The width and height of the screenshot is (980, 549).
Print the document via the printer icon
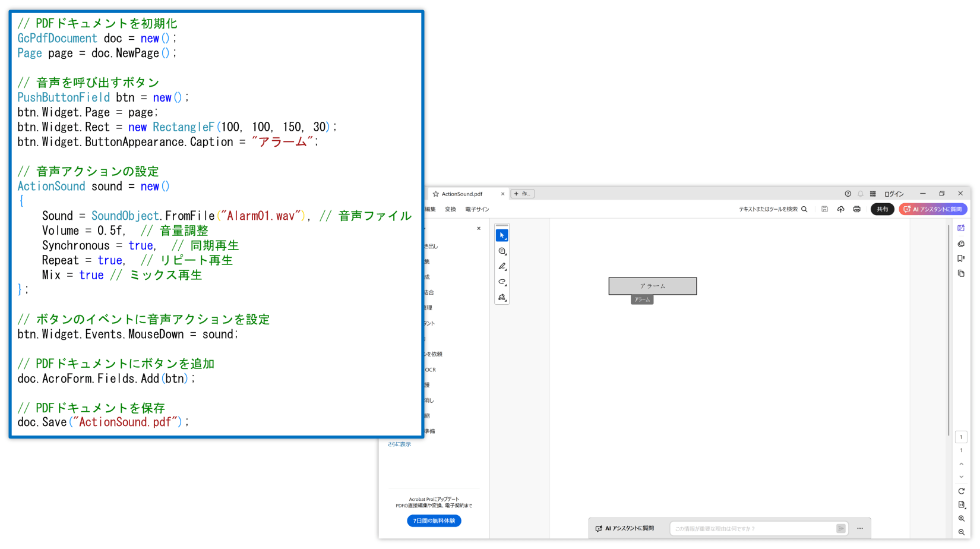click(x=856, y=209)
